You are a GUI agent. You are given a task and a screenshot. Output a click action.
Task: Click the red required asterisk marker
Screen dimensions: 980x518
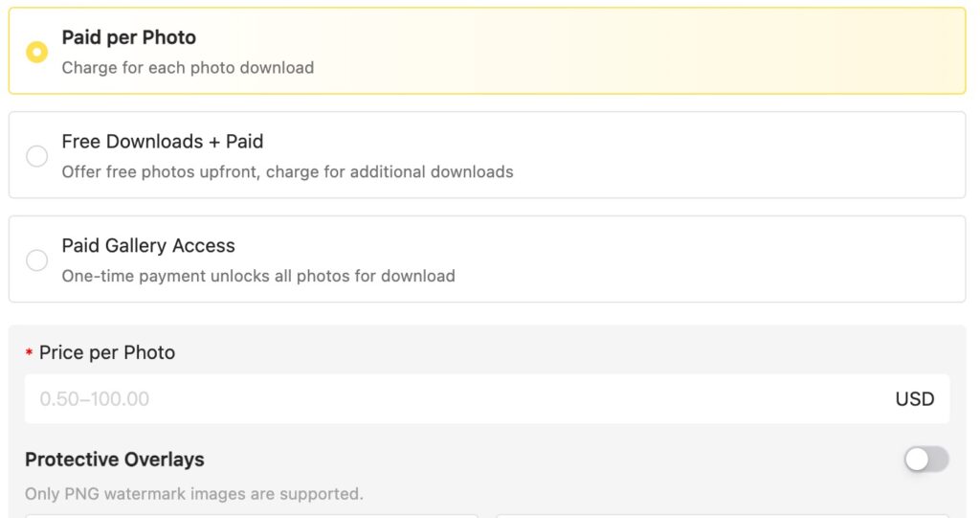click(x=30, y=353)
